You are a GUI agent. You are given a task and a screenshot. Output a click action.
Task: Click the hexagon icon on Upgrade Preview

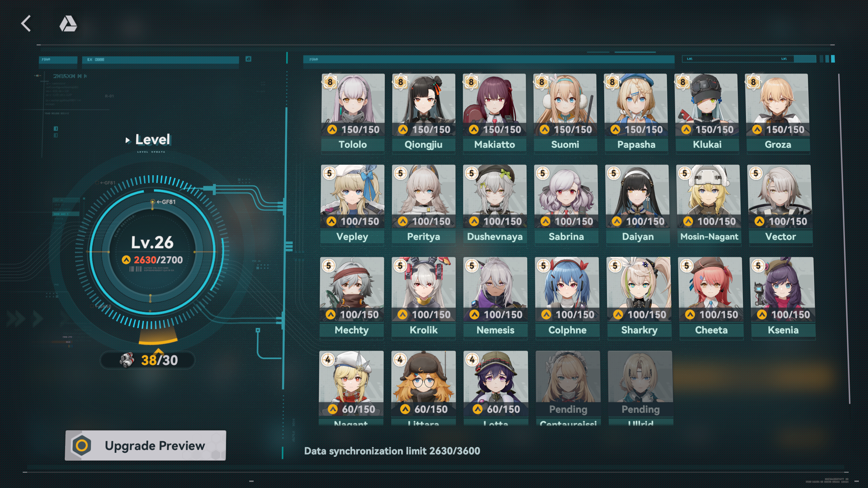click(82, 445)
